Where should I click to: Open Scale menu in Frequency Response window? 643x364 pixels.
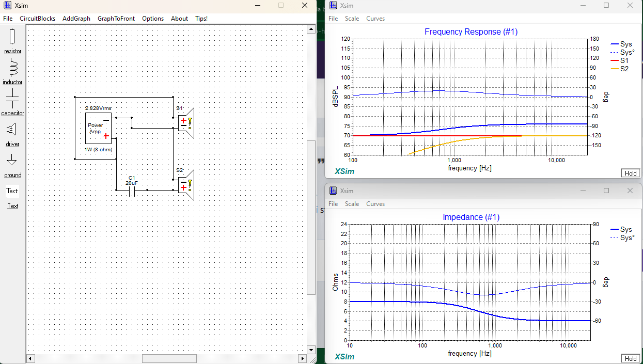pyautogui.click(x=352, y=18)
